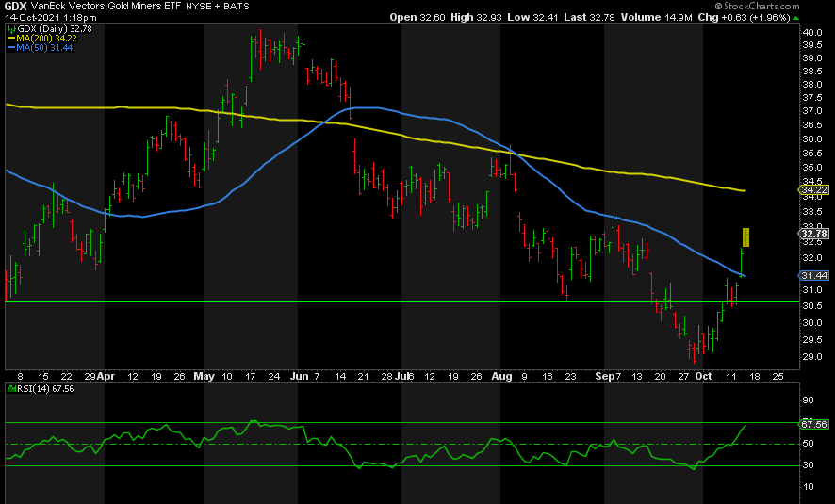Click the Sep month label on date axis
Viewport: 835px width, 504px height.
604,376
